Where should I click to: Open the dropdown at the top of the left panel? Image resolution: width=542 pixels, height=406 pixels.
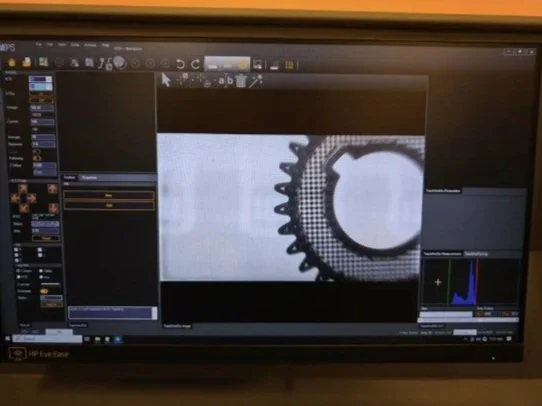[x=40, y=79]
